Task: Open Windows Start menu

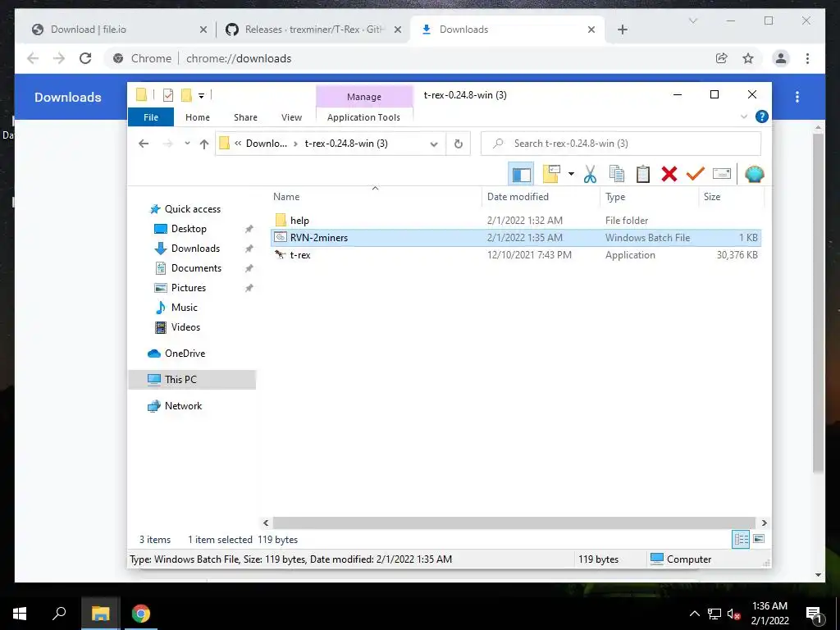Action: click(20, 614)
